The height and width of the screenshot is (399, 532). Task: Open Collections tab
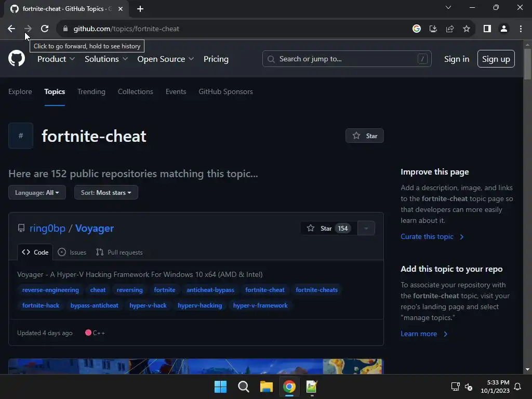(136, 91)
